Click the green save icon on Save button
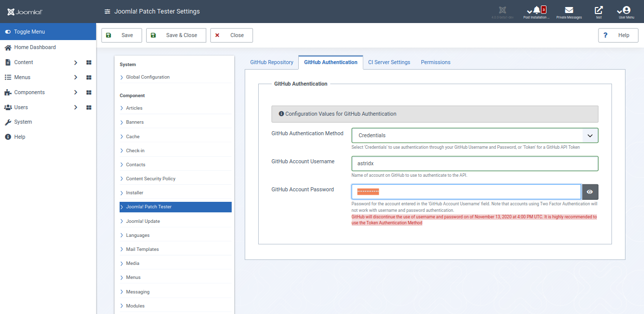 109,35
